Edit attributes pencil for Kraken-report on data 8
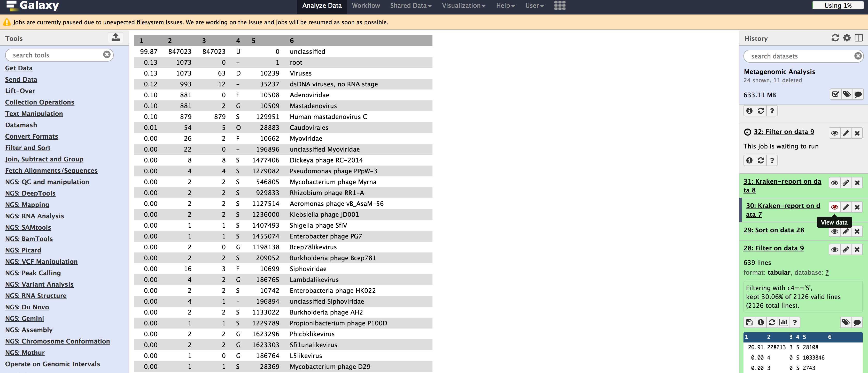The width and height of the screenshot is (868, 373). coord(846,183)
